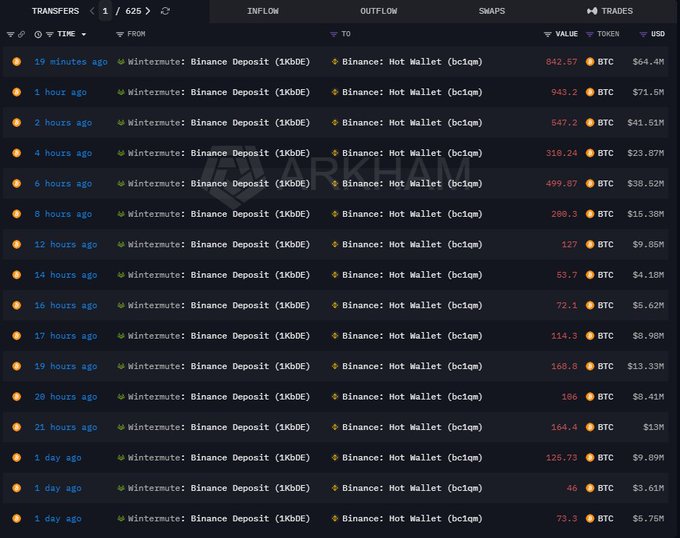Screen dimensions: 680x538
Task: Click the USD amount $13M
Action: tap(654, 427)
